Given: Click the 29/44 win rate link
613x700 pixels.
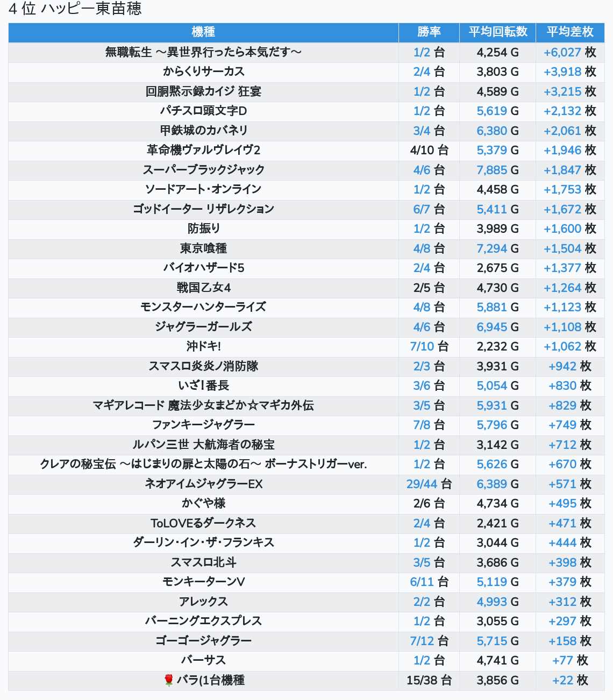Looking at the screenshot, I should pos(422,484).
